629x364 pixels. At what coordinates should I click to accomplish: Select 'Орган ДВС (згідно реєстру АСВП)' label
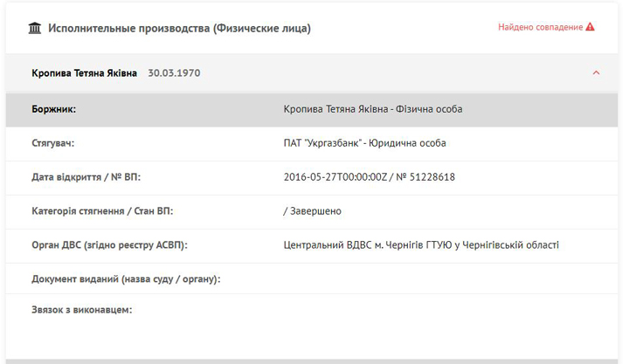coord(109,245)
